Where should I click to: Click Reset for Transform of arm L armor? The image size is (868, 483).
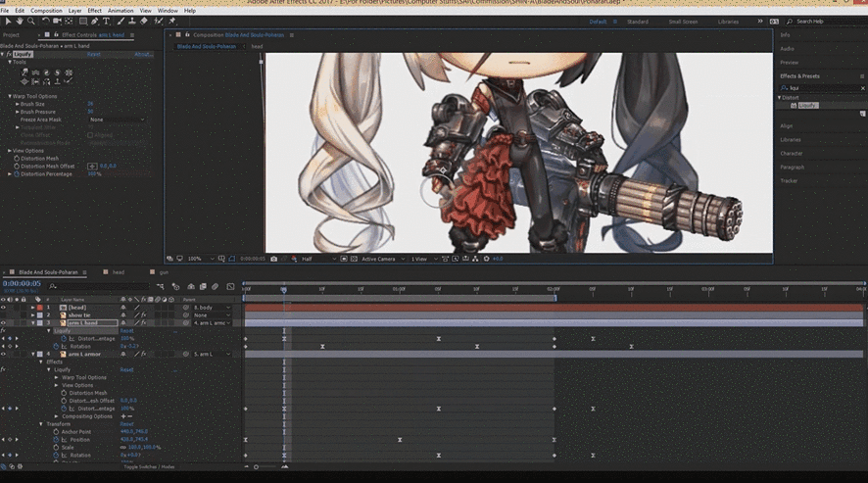click(126, 424)
